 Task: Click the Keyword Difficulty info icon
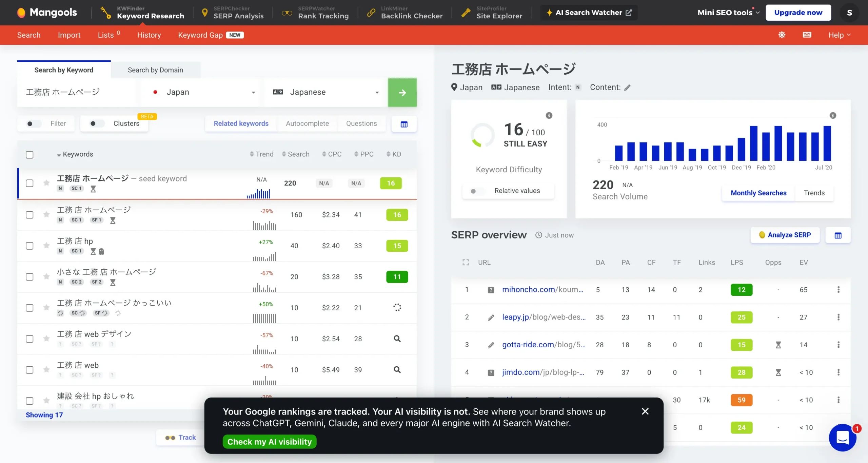(x=549, y=116)
